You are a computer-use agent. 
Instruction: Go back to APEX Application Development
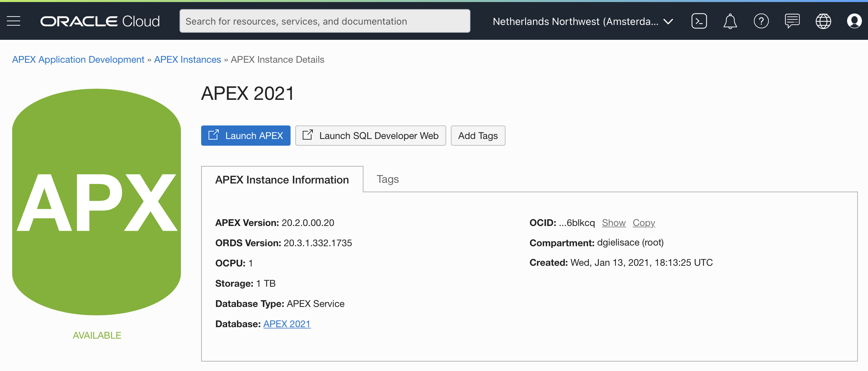[78, 59]
